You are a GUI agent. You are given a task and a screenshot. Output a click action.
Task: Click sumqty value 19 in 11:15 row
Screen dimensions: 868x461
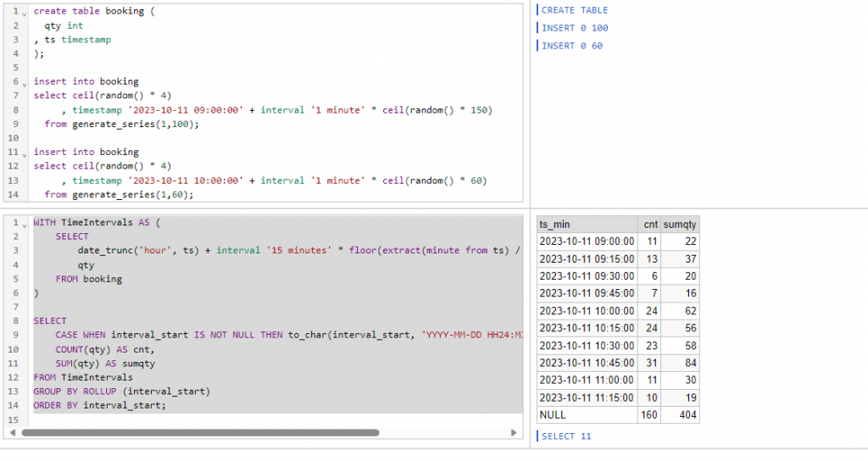pos(680,397)
